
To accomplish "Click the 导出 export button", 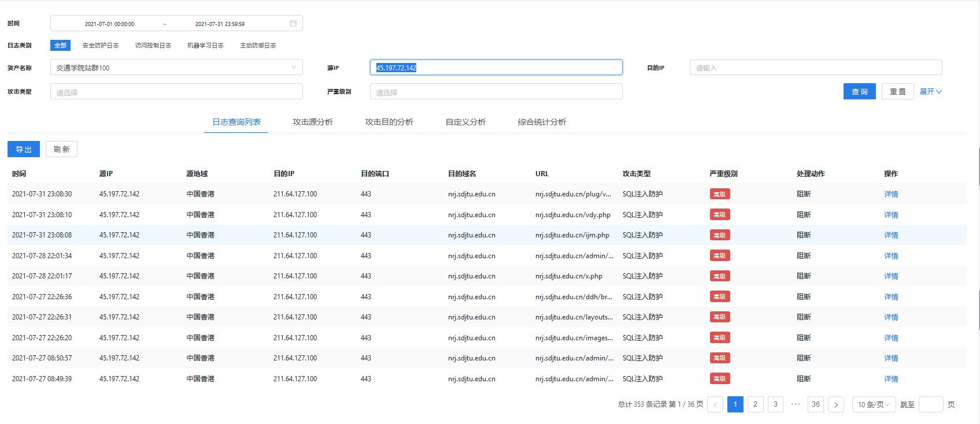I will pos(24,149).
